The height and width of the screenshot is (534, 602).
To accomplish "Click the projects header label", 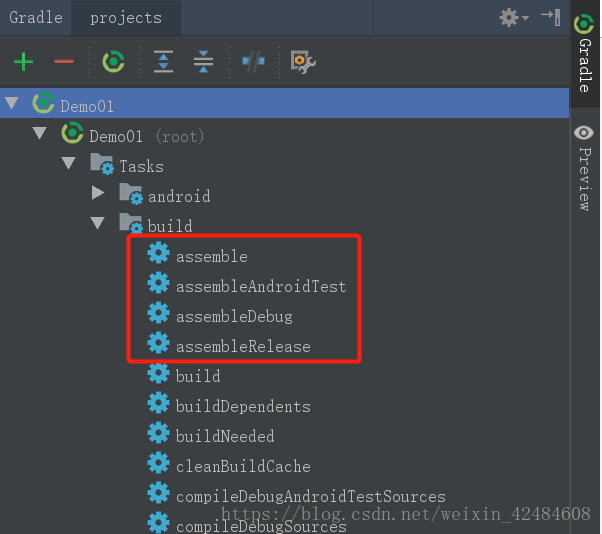I will pyautogui.click(x=126, y=18).
